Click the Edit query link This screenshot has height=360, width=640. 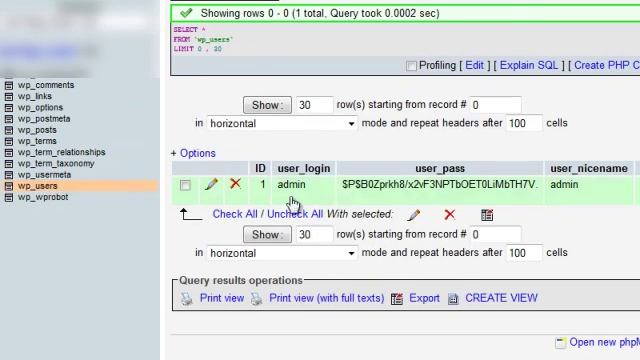tap(474, 65)
